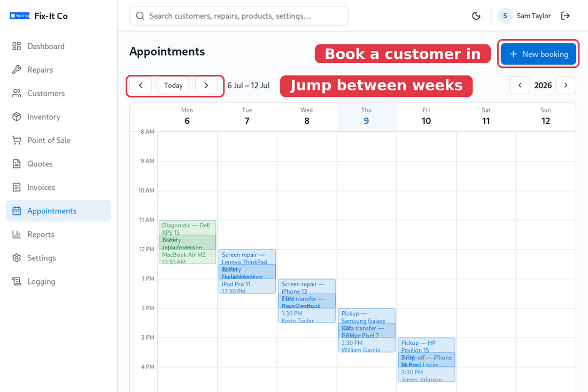This screenshot has height=392, width=588.
Task: Click the Invoices receipt icon
Action: pyautogui.click(x=17, y=187)
